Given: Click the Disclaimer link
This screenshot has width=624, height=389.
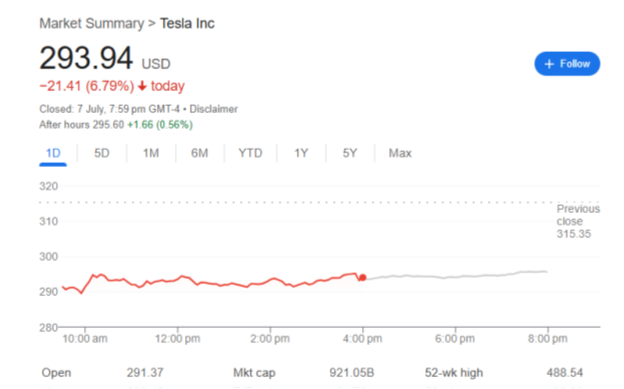Looking at the screenshot, I should coord(213,109).
